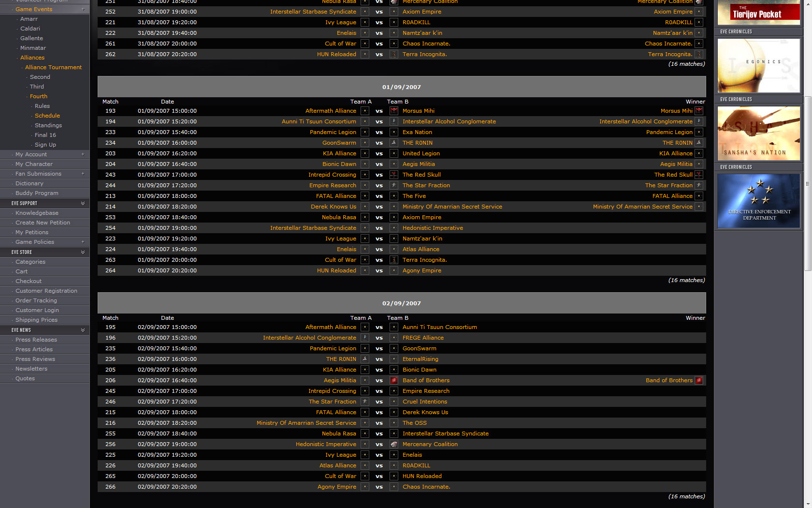Click the winner logo in match 206's row

click(699, 380)
